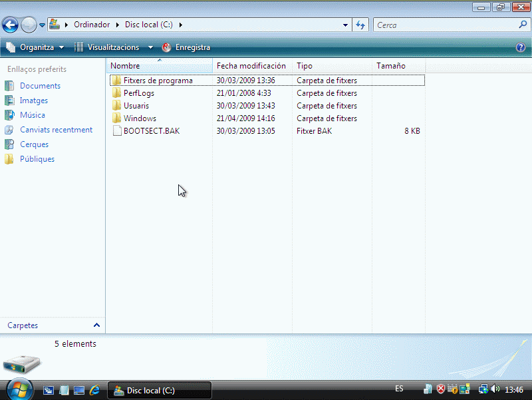
Task: Open the address bar history dropdown
Action: [x=345, y=25]
